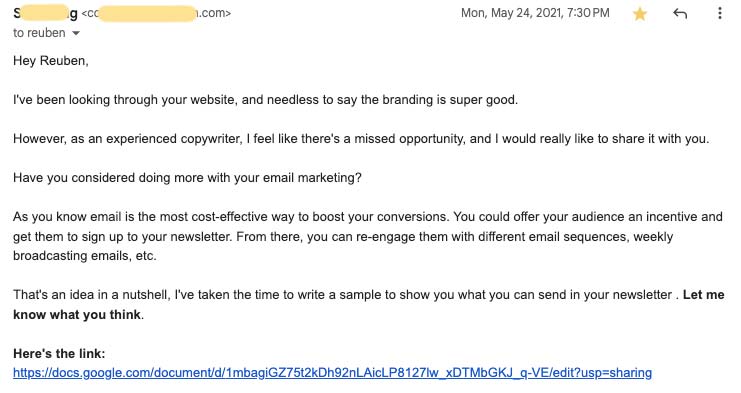Click the line about signing up to newsletter
741x393 pixels.
[343, 236]
